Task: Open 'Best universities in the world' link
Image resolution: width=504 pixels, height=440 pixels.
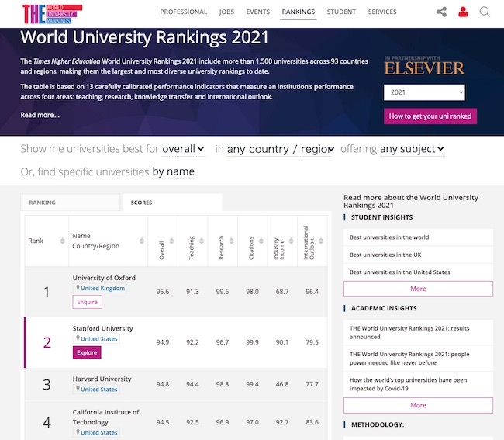Action: [389, 237]
